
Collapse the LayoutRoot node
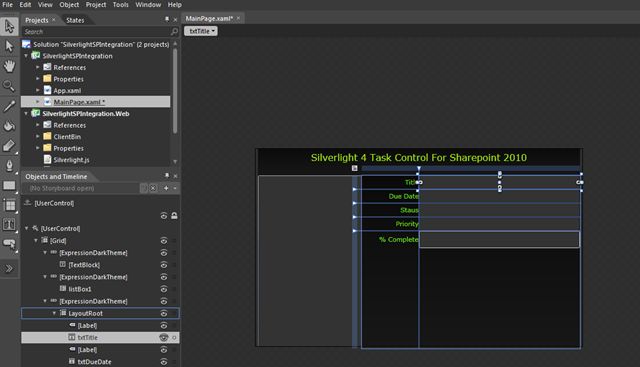click(x=54, y=313)
